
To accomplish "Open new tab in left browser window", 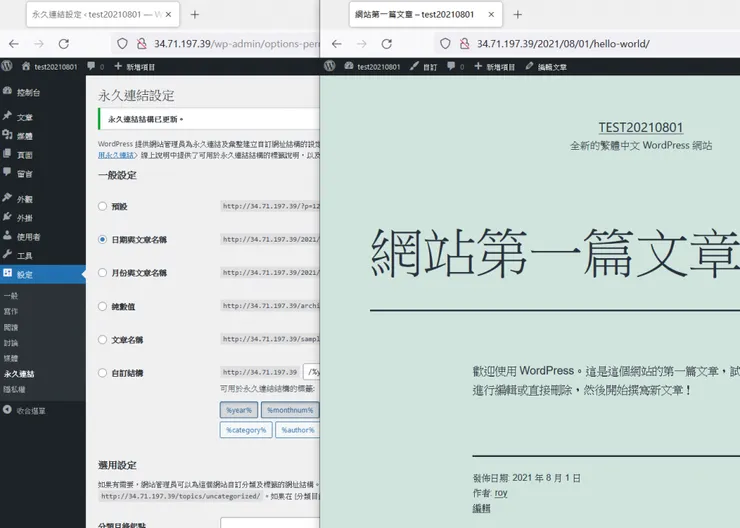I will (194, 15).
